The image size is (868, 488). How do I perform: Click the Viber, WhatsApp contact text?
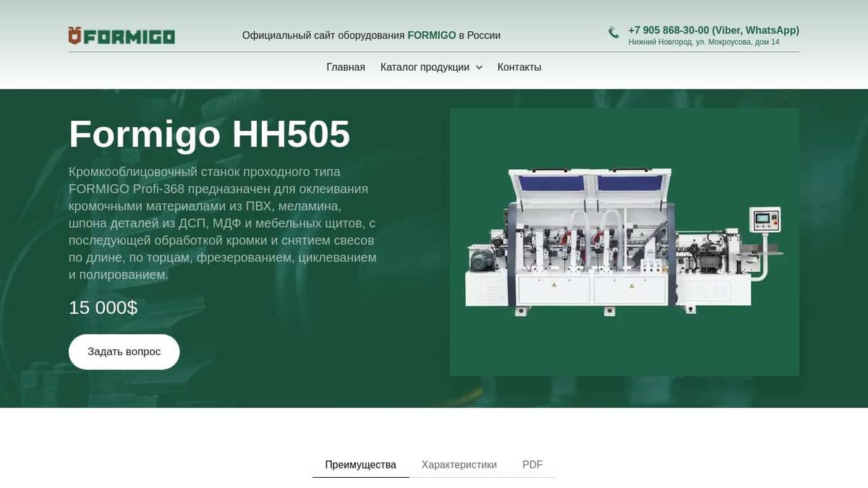(x=755, y=30)
